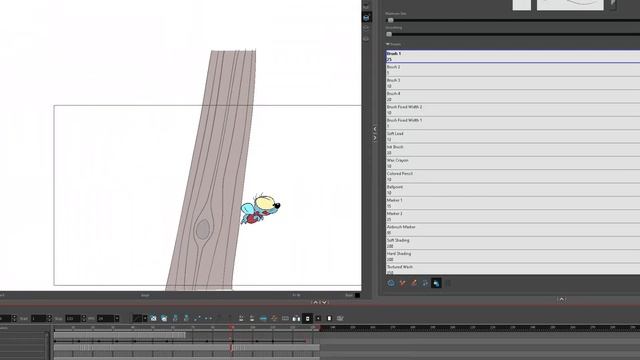The image size is (640, 360).
Task: Click the white twin-pages icon in the timeline toolbar
Action: click(296, 318)
